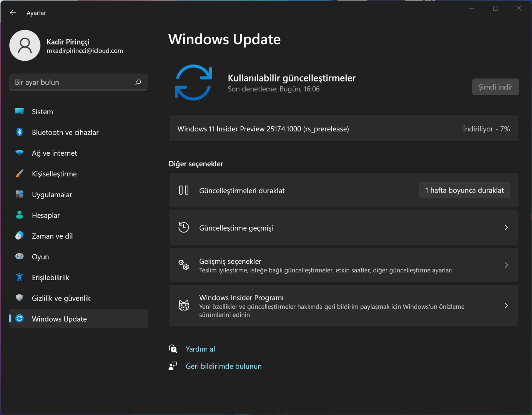Screen dimensions: 532x415
Task: Click the Diğer seçenekler section label
Action: [196, 164]
